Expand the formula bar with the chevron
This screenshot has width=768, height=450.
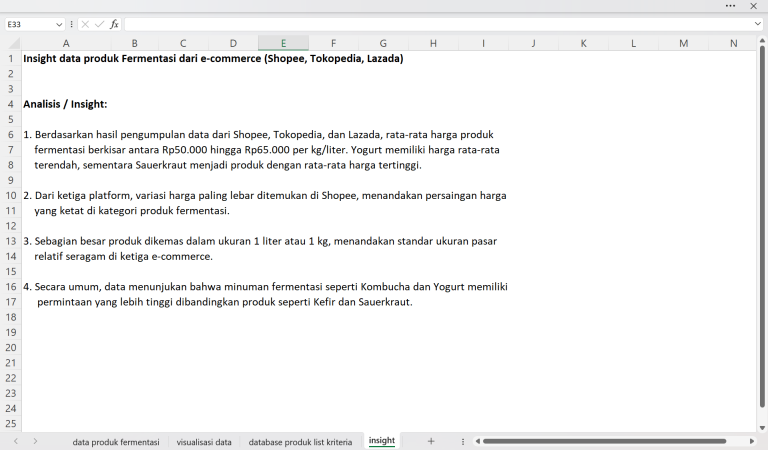pos(757,23)
